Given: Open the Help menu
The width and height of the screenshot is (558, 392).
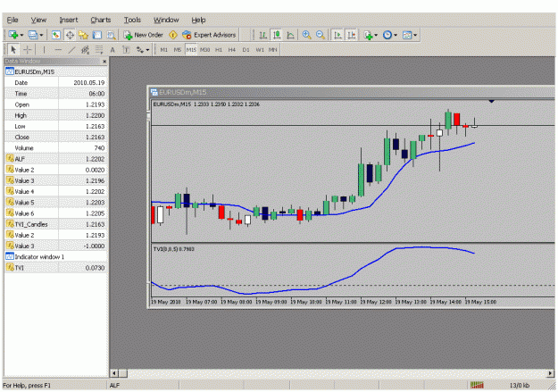Looking at the screenshot, I should (x=198, y=20).
